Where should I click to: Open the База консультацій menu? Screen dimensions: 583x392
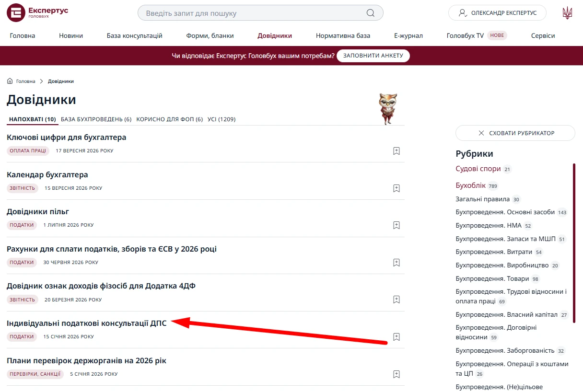click(x=135, y=35)
